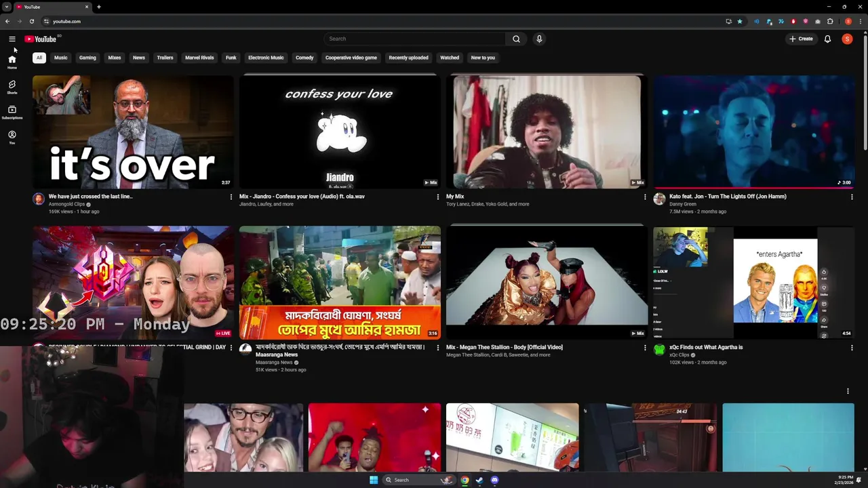Open options for Kato Turn The Lights Off

tap(852, 197)
